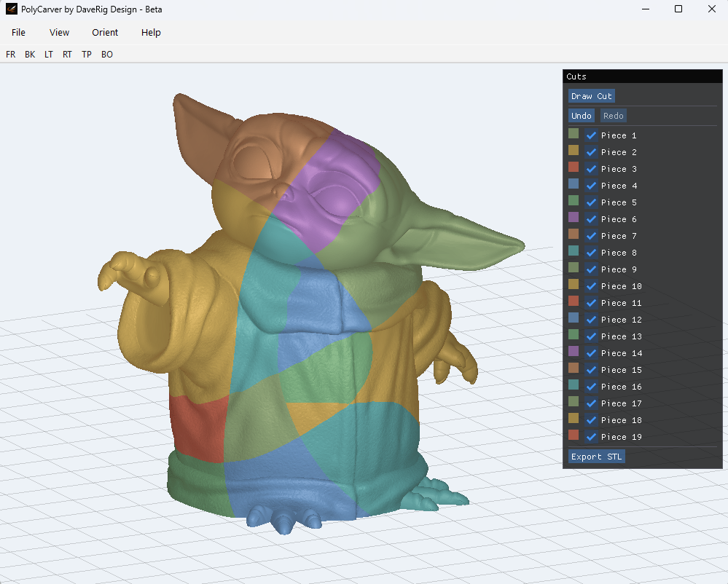The width and height of the screenshot is (728, 584).
Task: Maximize the PolyCarver window
Action: (x=678, y=9)
